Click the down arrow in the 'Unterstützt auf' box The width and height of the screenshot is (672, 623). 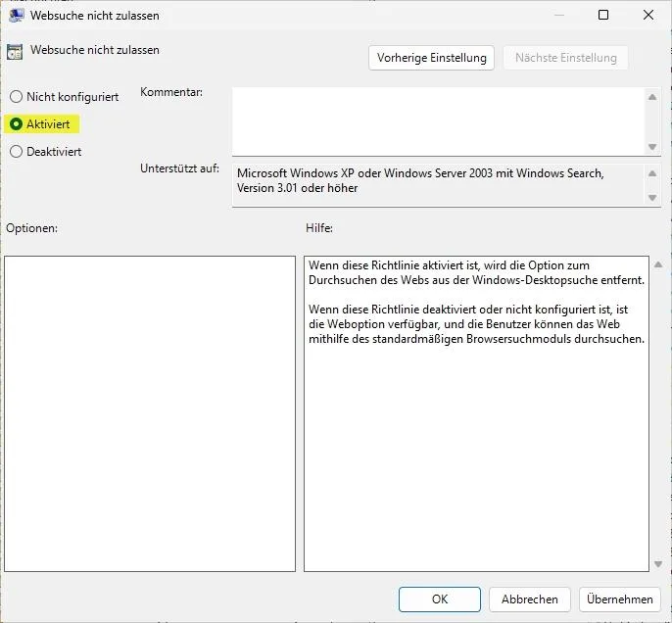click(653, 197)
